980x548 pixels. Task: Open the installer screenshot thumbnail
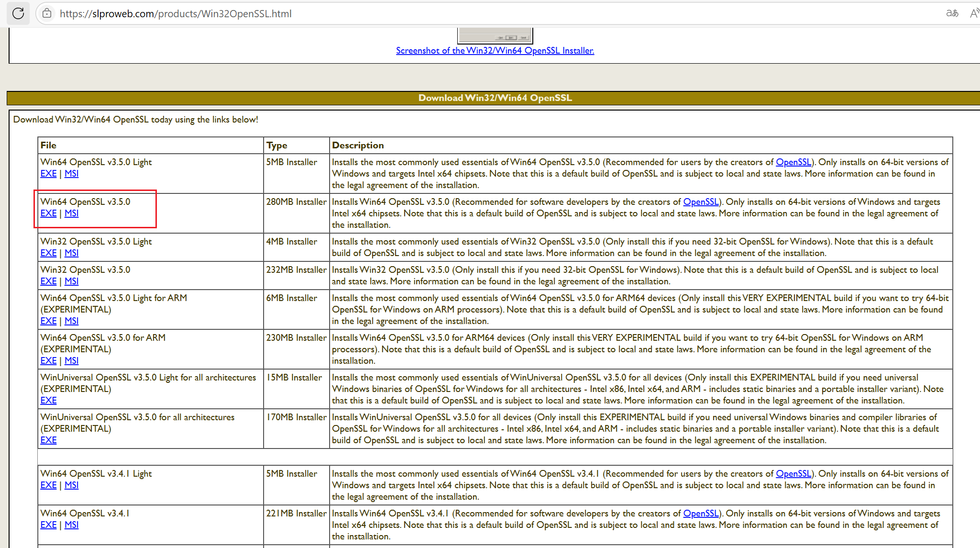(495, 35)
